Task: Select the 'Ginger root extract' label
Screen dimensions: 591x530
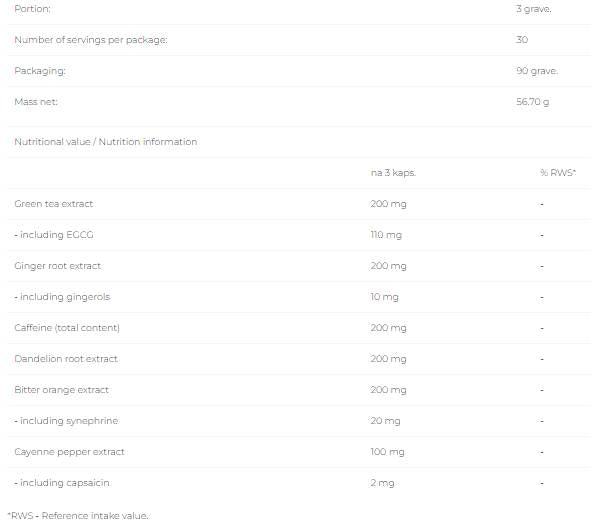Action: click(58, 266)
